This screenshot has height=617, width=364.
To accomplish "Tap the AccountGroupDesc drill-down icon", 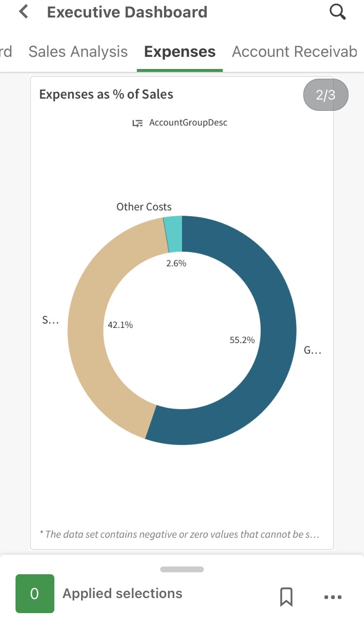I will 137,122.
